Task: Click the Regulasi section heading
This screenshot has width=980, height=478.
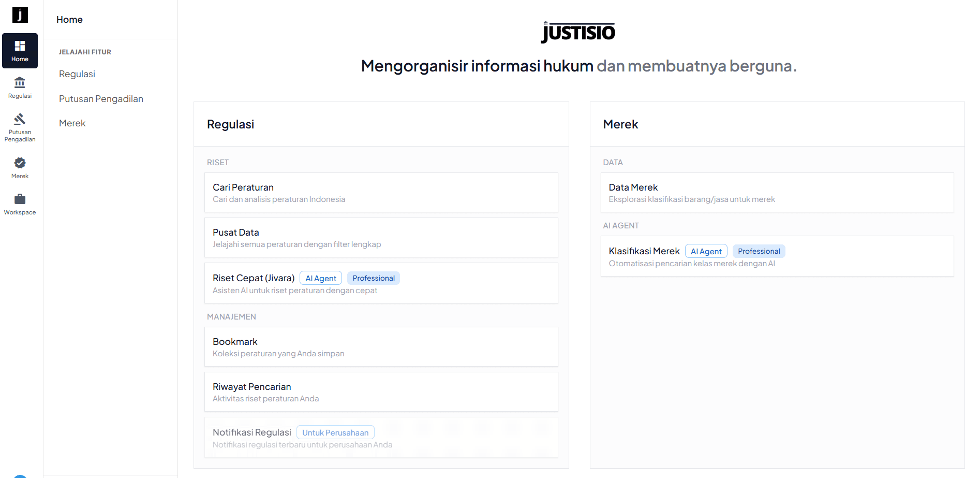Action: pyautogui.click(x=230, y=124)
